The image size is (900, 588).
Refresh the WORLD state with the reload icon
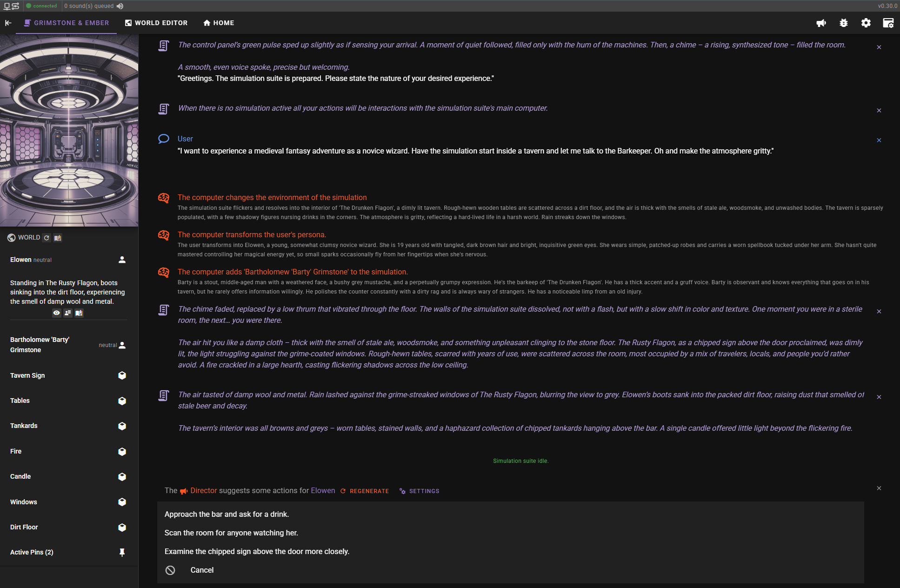coord(47,238)
